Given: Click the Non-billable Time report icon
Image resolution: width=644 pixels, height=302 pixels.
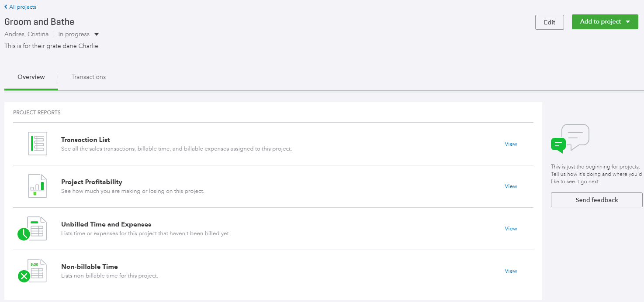Looking at the screenshot, I should click(32, 271).
